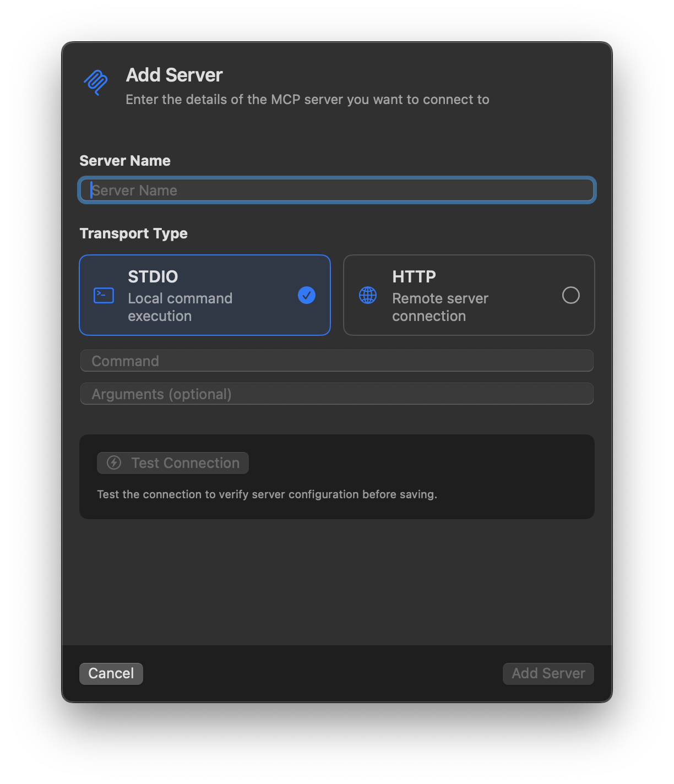Click the "Transport Type" section label

click(134, 233)
